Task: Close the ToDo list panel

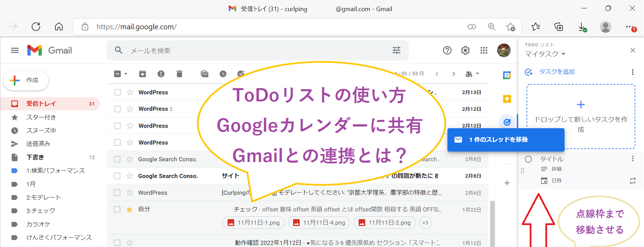Action: [x=633, y=50]
